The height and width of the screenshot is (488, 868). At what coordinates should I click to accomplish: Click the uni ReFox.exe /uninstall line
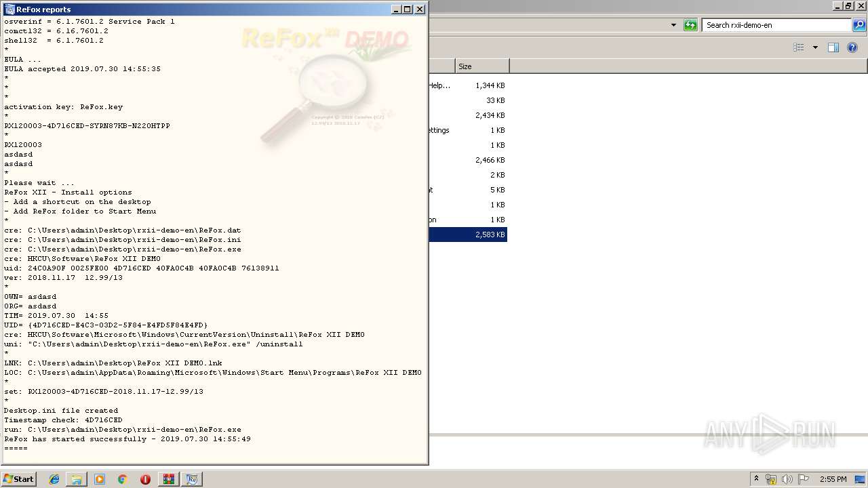pyautogui.click(x=153, y=344)
